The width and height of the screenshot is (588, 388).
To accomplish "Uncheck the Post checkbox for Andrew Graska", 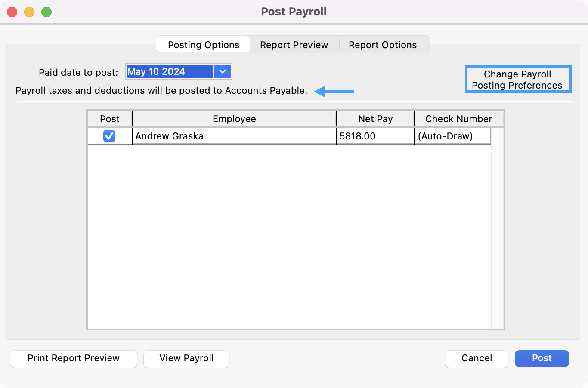I will (109, 136).
